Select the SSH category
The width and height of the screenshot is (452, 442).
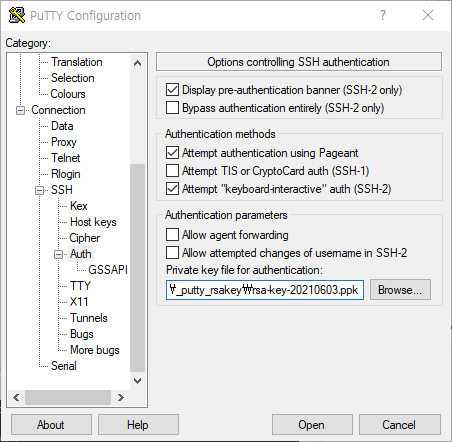[62, 190]
